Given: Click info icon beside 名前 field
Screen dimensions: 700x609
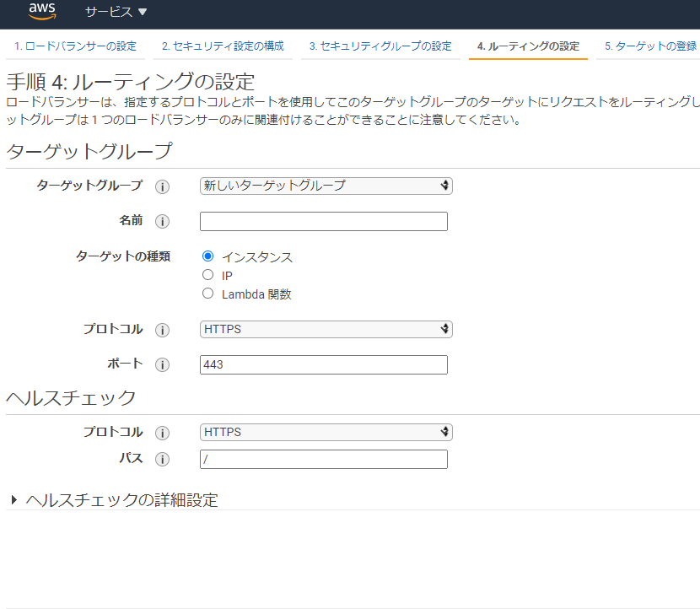Looking at the screenshot, I should (x=162, y=222).
